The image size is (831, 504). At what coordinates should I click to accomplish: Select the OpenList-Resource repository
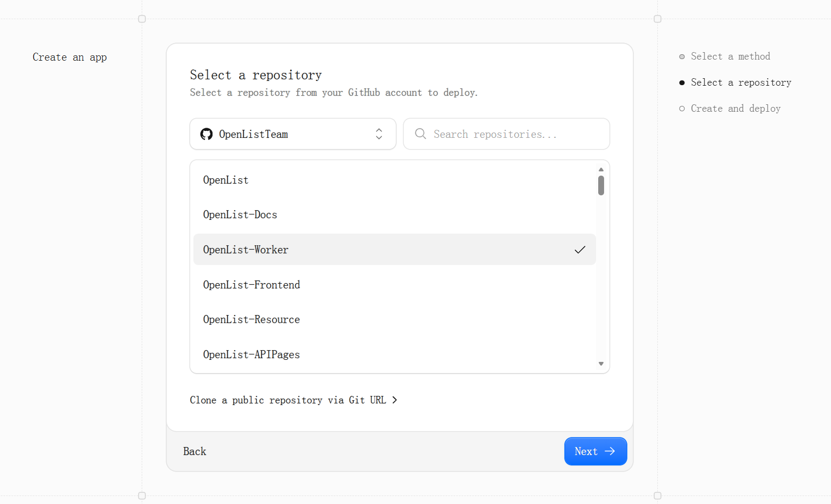coord(394,319)
